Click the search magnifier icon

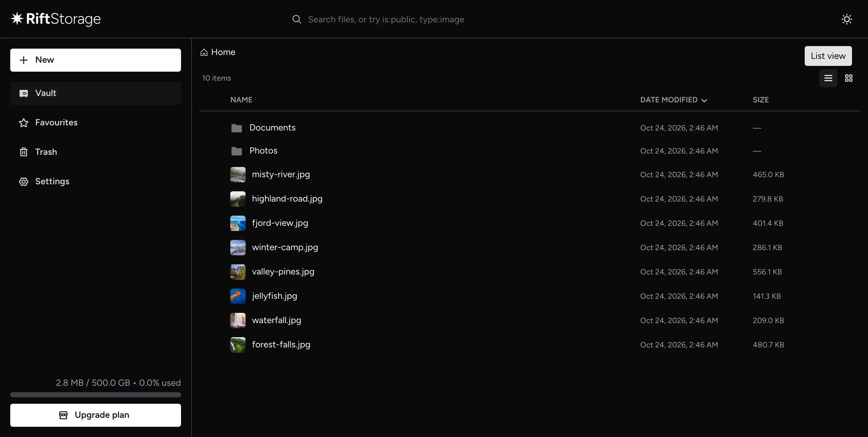[296, 19]
